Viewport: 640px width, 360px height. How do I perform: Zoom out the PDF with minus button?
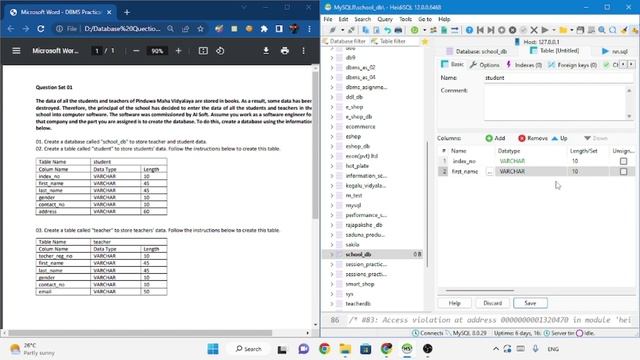(136, 51)
